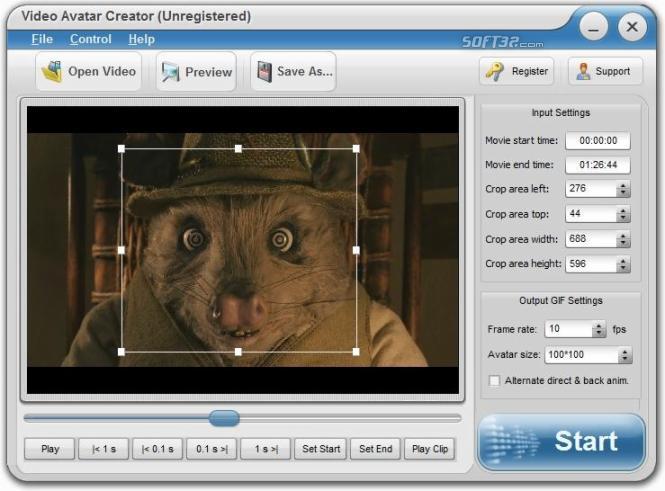Decrease Crop area top value
The image size is (665, 491).
[623, 218]
